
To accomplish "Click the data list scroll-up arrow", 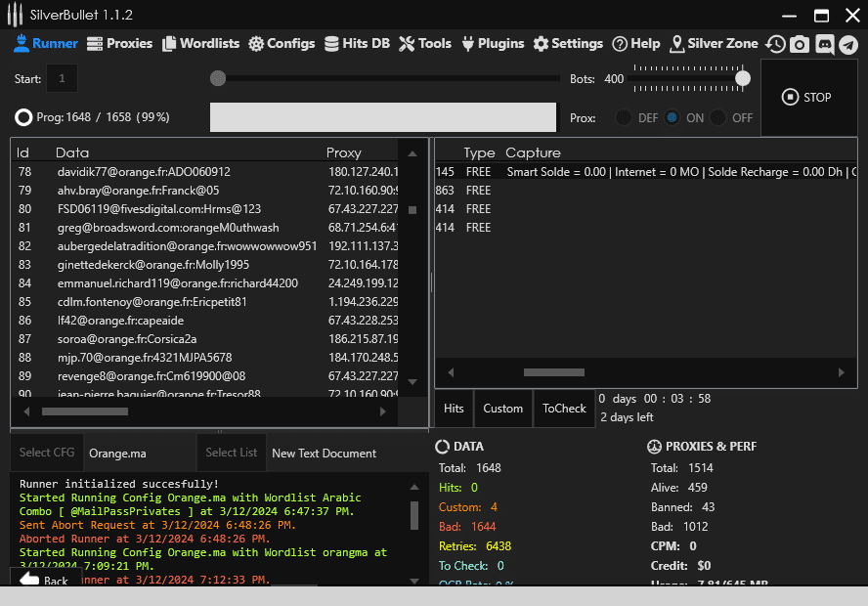I will [412, 152].
